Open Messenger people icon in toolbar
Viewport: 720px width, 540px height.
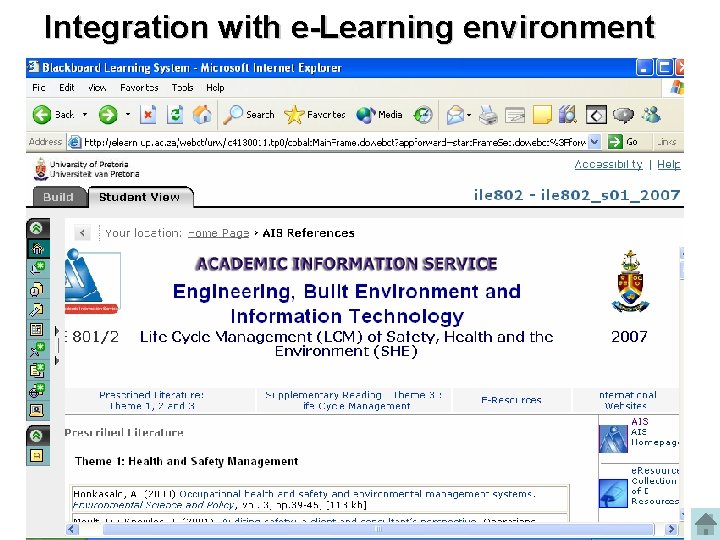coord(652,115)
